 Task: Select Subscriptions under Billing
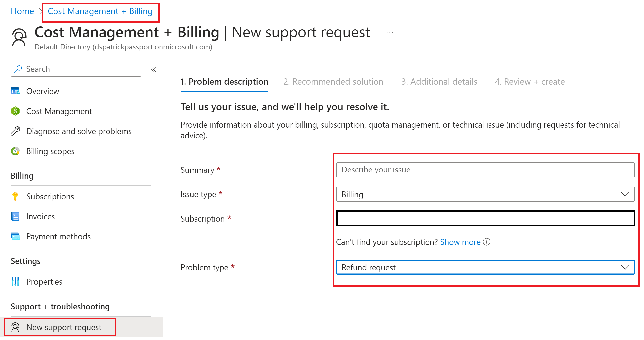[x=50, y=196]
